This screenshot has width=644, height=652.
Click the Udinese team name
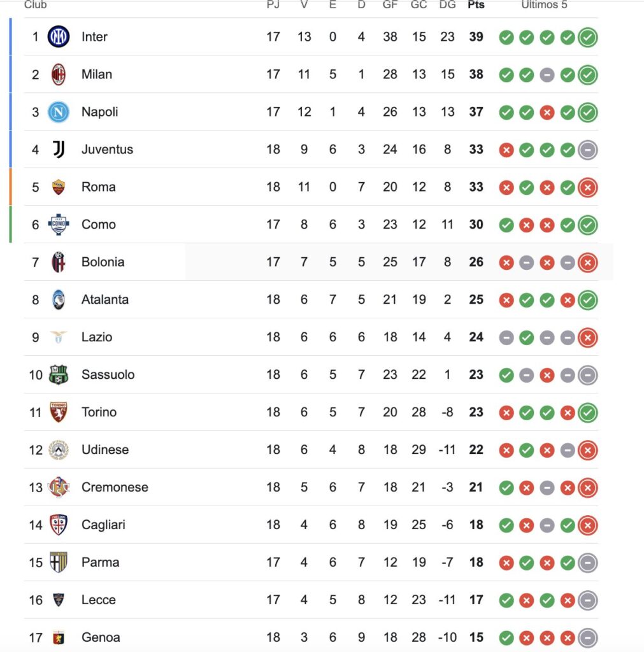[105, 450]
